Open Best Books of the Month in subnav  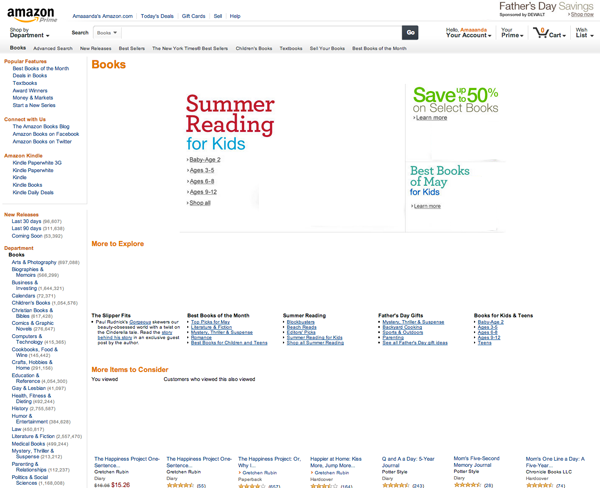pyautogui.click(x=379, y=49)
